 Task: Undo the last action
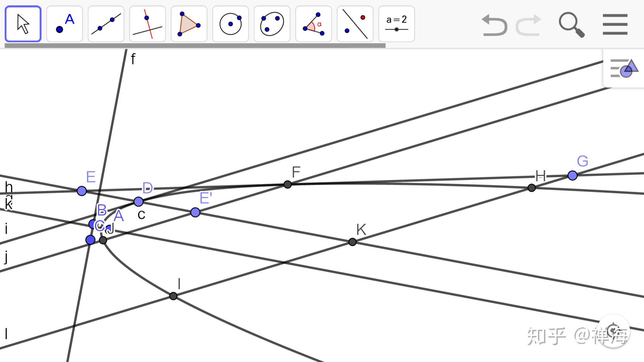pyautogui.click(x=494, y=25)
